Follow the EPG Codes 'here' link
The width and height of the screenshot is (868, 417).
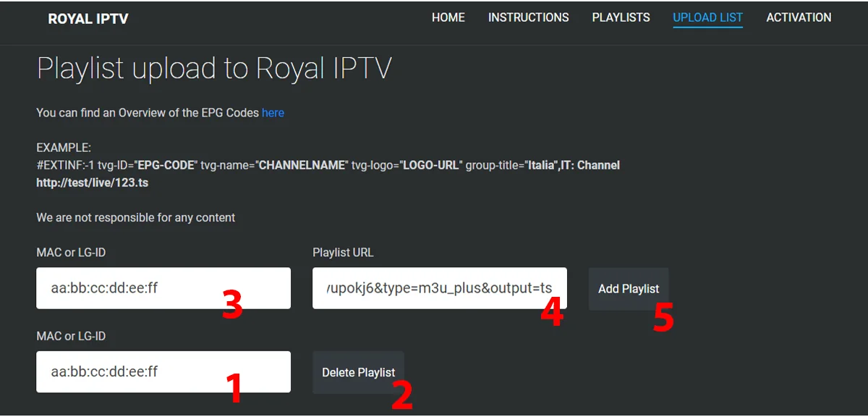click(273, 113)
